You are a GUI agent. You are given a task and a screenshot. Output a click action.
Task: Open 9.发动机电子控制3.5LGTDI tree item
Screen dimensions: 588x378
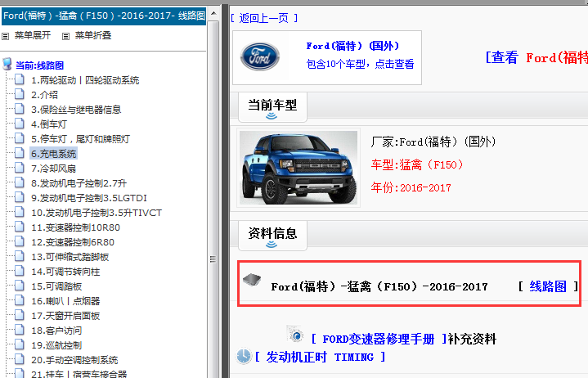pyautogui.click(x=89, y=198)
